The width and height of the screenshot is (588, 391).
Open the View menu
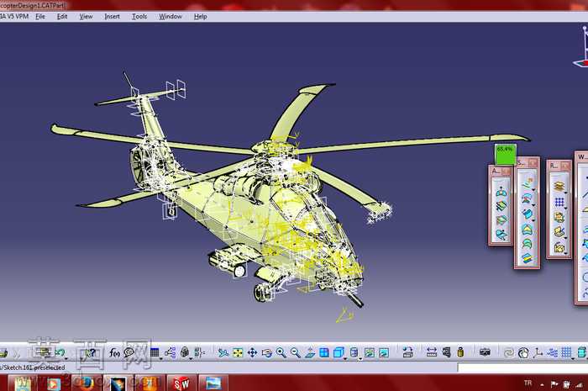[86, 17]
